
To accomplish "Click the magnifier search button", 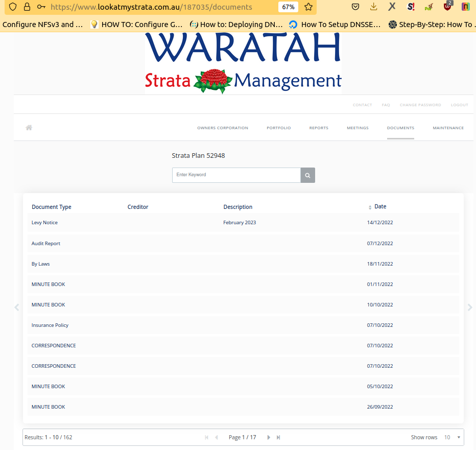I will click(x=307, y=175).
